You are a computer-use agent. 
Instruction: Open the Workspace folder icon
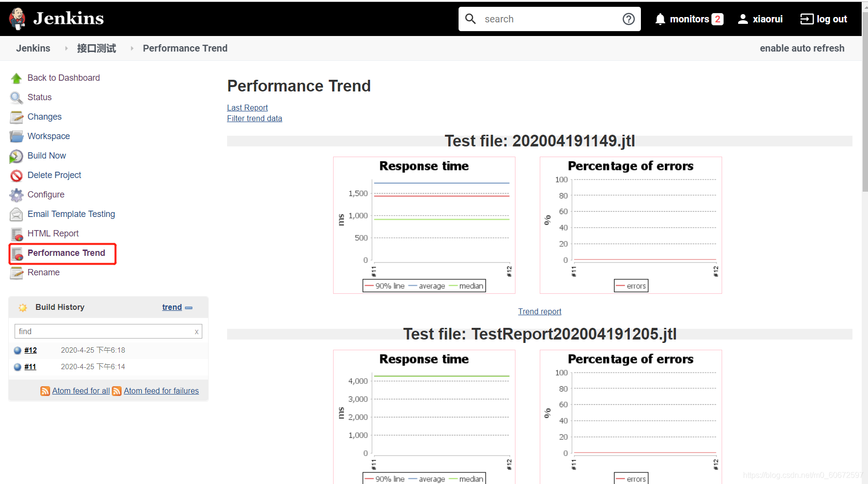pos(17,137)
